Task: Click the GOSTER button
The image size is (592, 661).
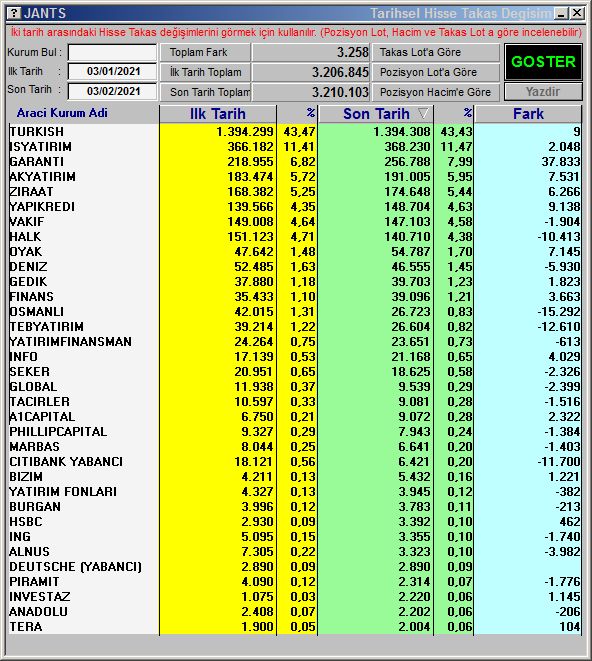Action: 543,62
